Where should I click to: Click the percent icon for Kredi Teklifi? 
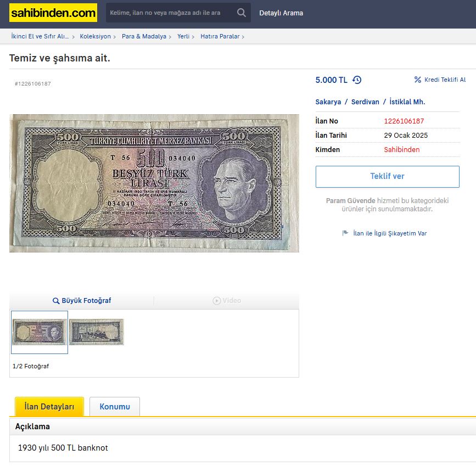point(418,80)
